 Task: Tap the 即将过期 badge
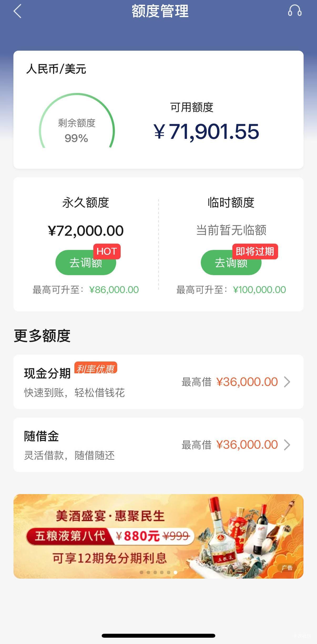point(255,251)
